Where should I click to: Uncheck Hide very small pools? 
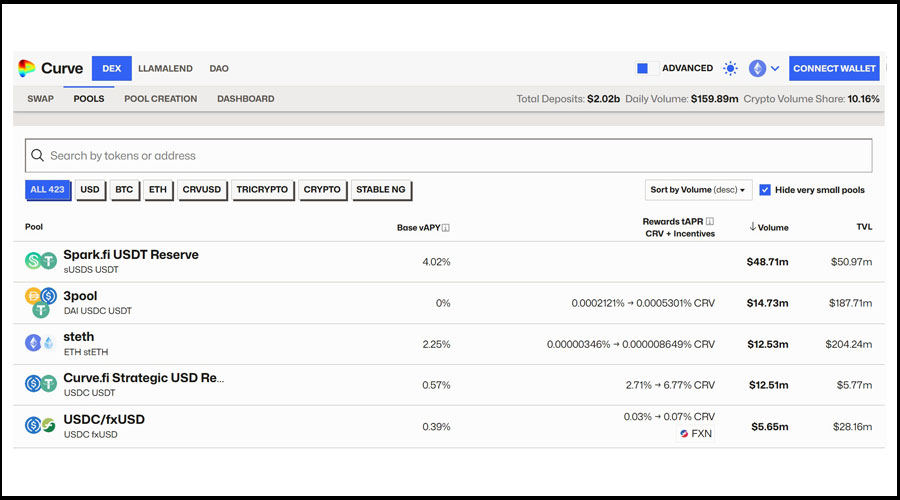point(765,190)
